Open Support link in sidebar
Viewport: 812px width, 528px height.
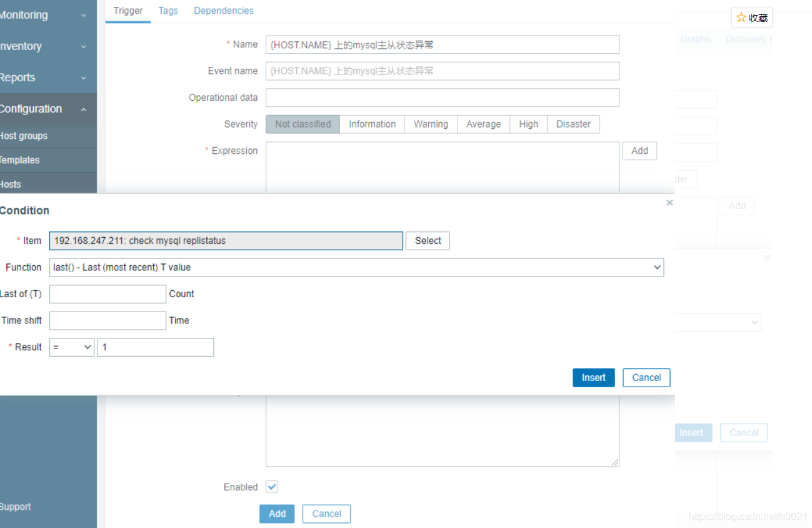pos(15,507)
